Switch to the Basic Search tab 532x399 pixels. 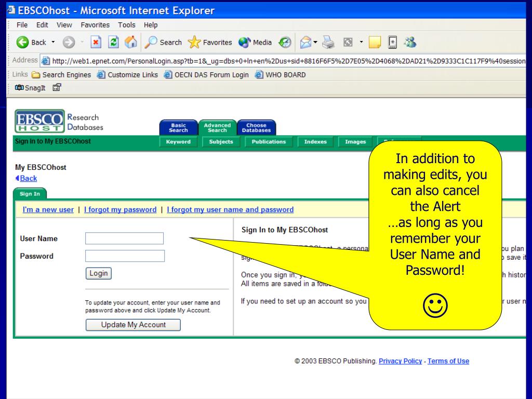[x=179, y=128]
